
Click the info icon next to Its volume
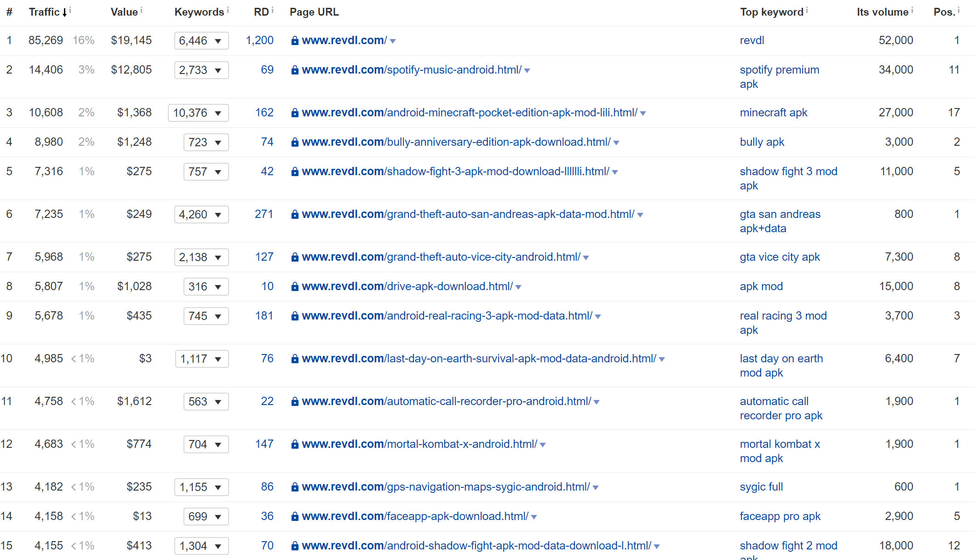pos(912,10)
